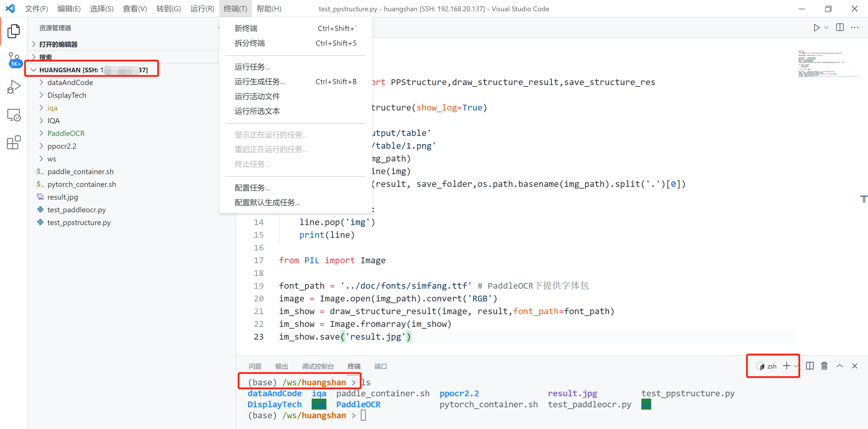Screen dimensions: 868x429
Task: Open Extensions view
Action: coord(14,143)
